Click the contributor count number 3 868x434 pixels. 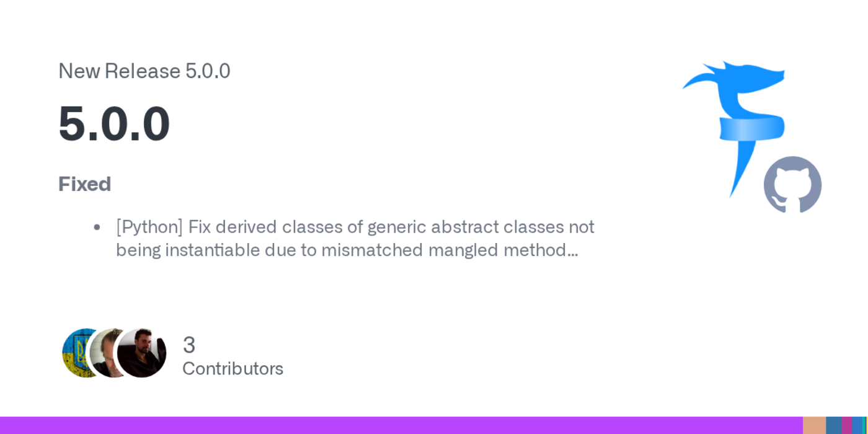pyautogui.click(x=189, y=345)
